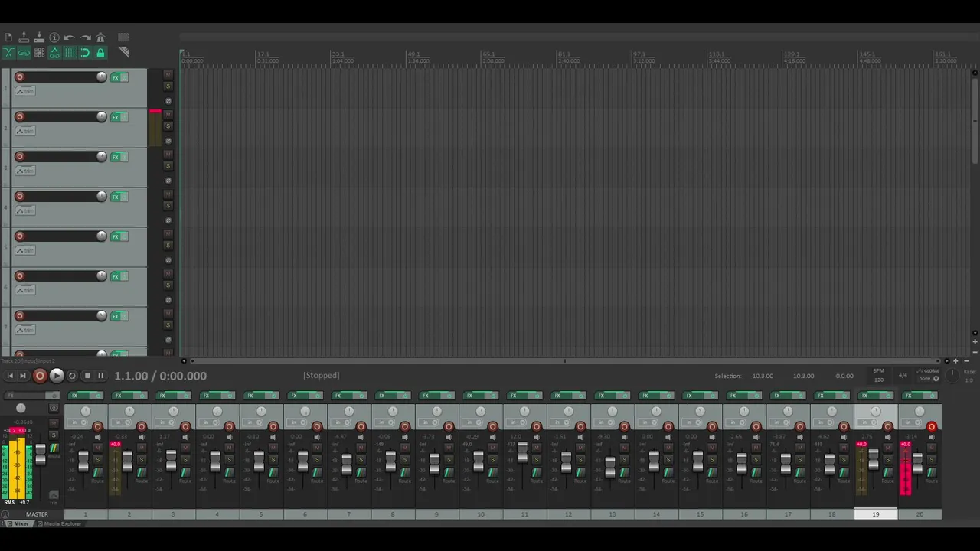Arm track 1 record button in track panel
Screen dimensions: 980x551
click(20, 77)
